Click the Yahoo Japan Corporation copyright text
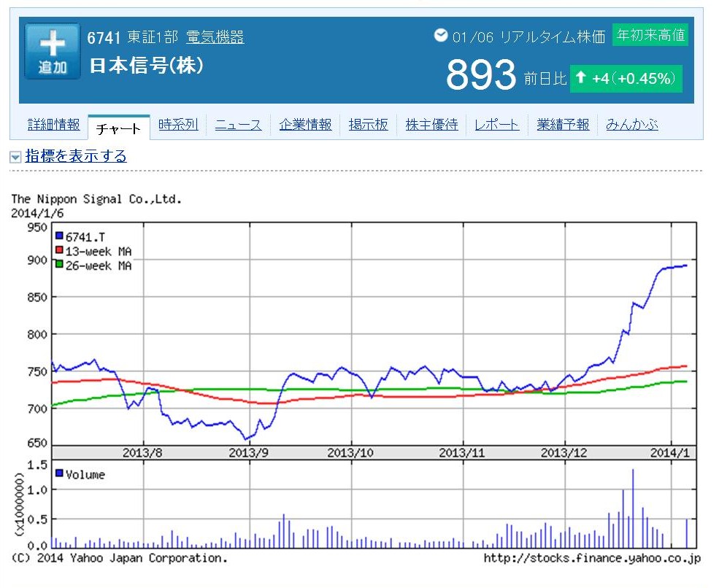 coord(119,558)
